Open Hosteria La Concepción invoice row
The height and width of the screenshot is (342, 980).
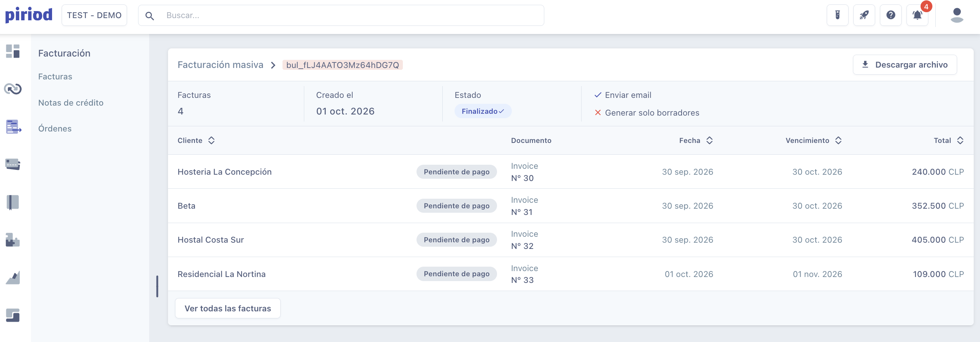coord(570,172)
